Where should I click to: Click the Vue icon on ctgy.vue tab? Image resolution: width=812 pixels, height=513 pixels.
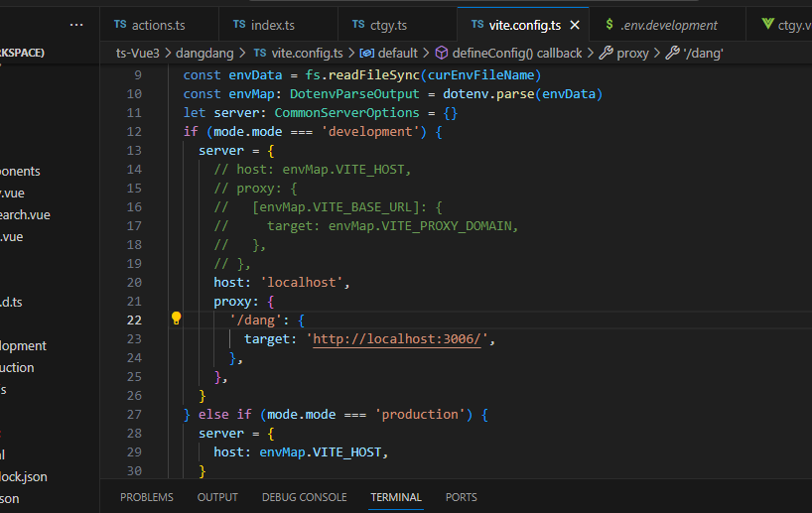pyautogui.click(x=768, y=24)
